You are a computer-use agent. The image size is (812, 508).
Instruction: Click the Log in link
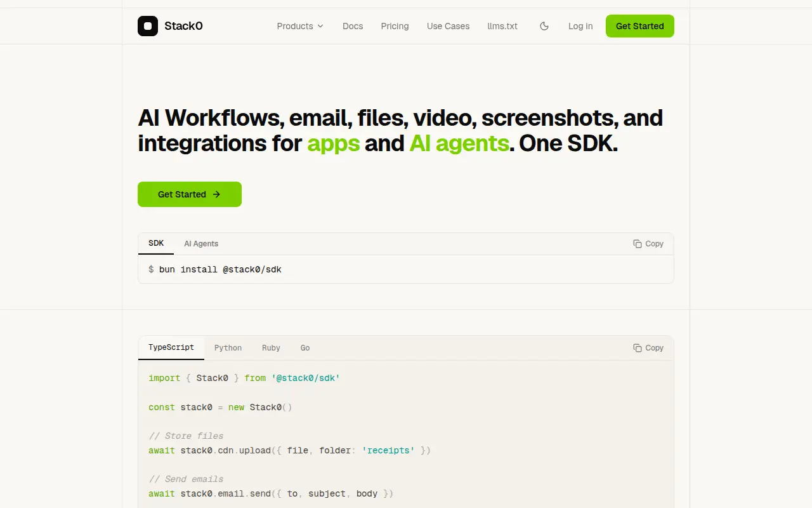coord(580,26)
